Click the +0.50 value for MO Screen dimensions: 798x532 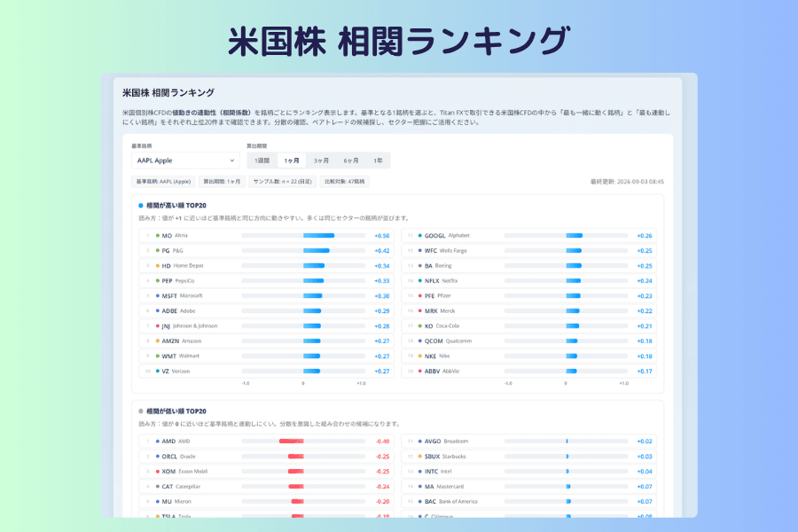(381, 236)
